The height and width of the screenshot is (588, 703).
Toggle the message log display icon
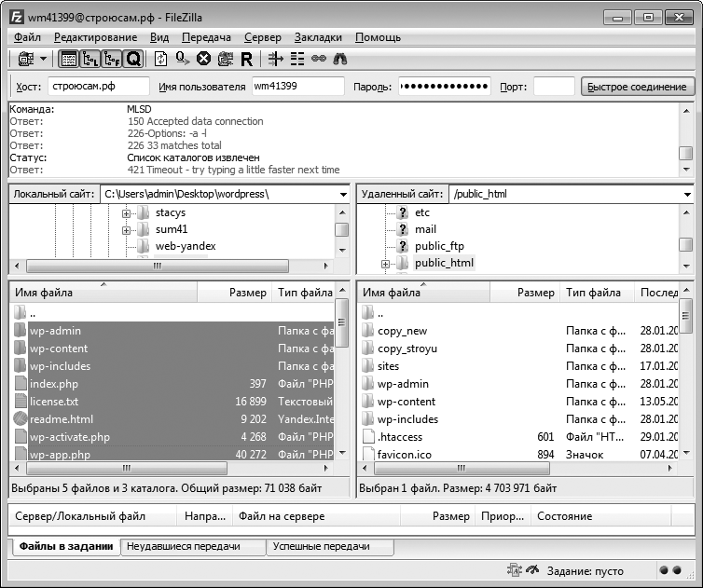[x=69, y=59]
